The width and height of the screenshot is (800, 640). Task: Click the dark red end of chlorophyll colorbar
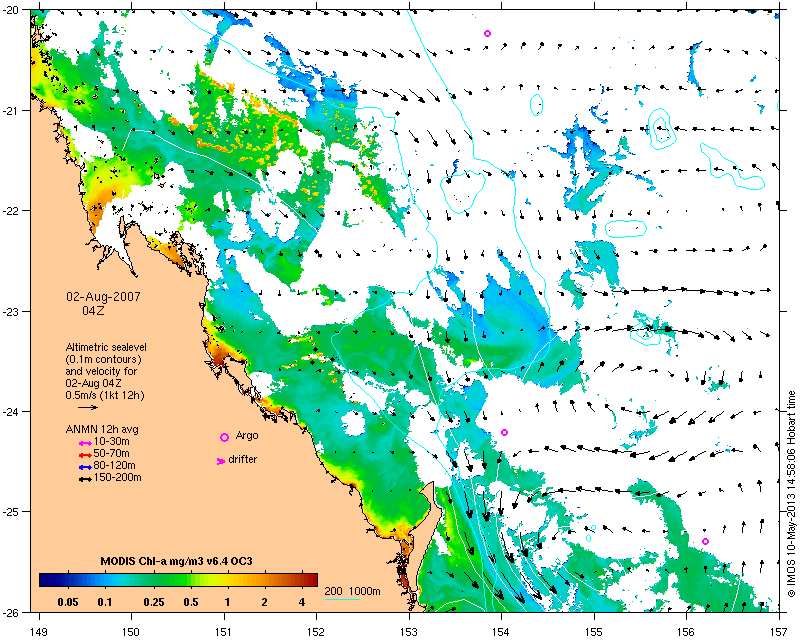pos(310,580)
